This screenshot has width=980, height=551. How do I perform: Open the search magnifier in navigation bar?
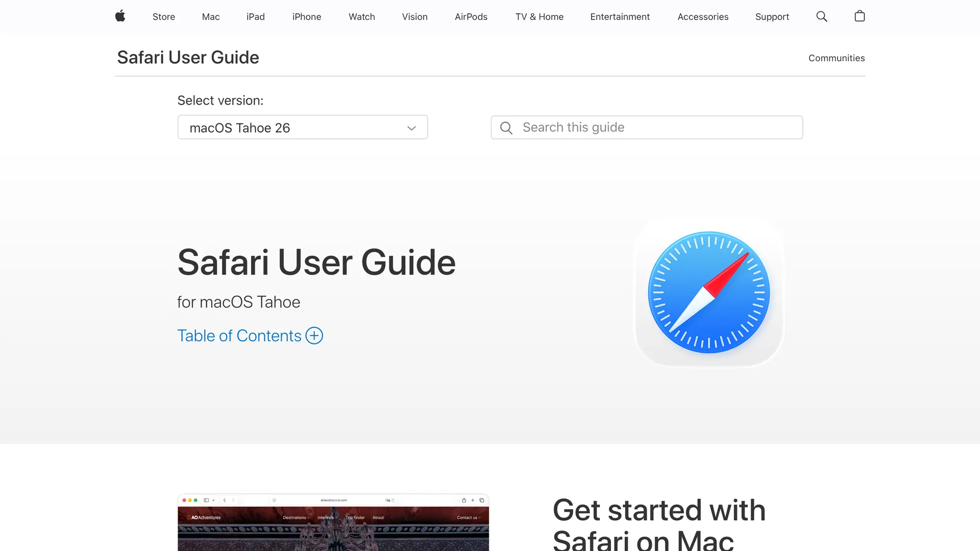[822, 16]
